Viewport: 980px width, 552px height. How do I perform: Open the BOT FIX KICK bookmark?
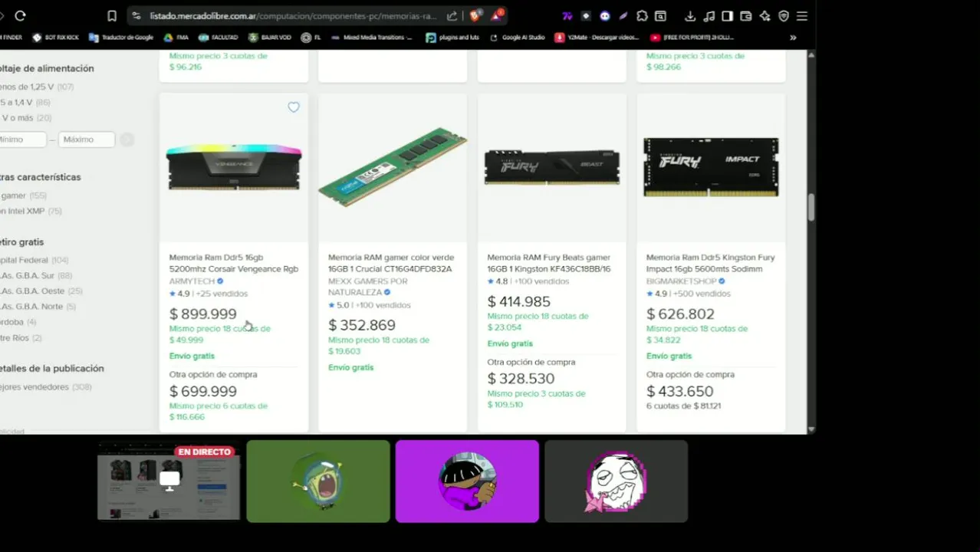click(x=56, y=37)
